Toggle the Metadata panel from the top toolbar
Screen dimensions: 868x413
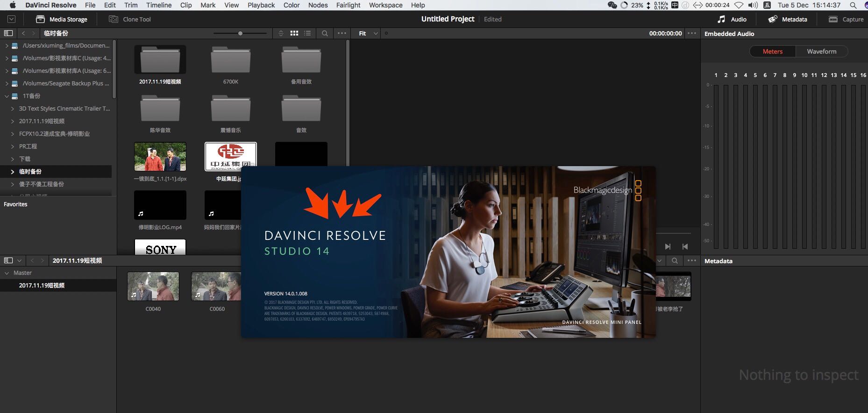click(788, 19)
